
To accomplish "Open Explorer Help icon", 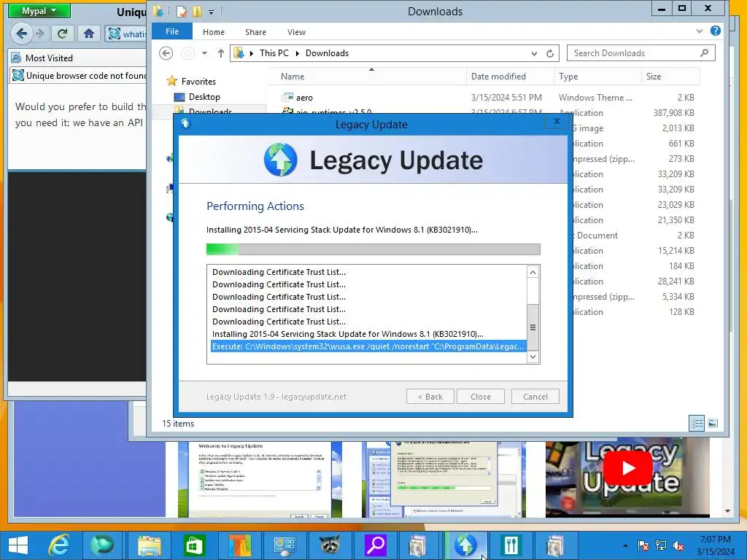I will [x=715, y=31].
